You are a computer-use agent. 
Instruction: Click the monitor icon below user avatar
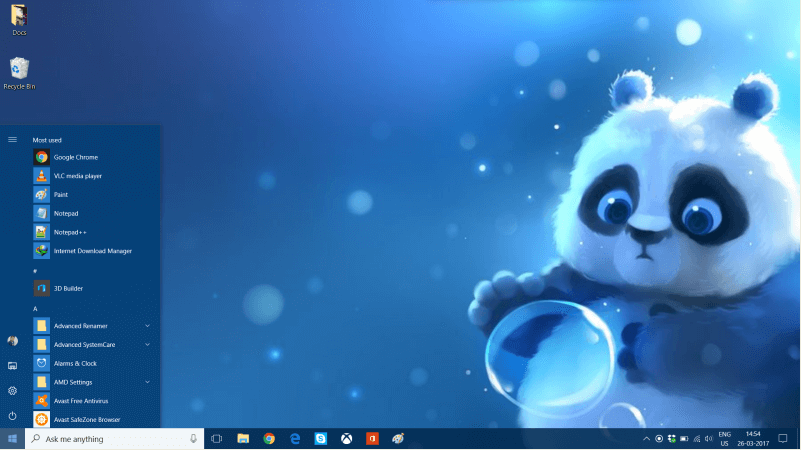click(x=12, y=366)
